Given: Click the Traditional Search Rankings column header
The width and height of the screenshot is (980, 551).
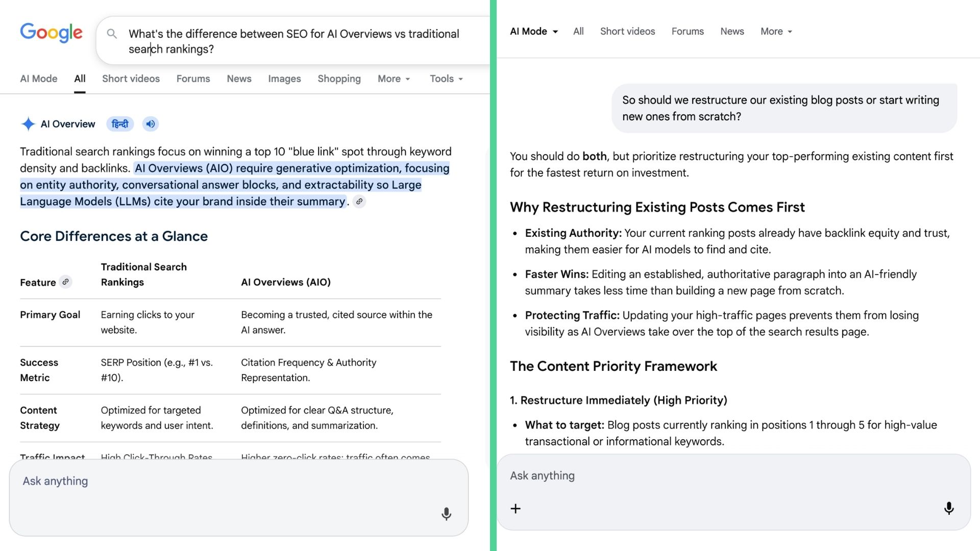Looking at the screenshot, I should (x=144, y=274).
